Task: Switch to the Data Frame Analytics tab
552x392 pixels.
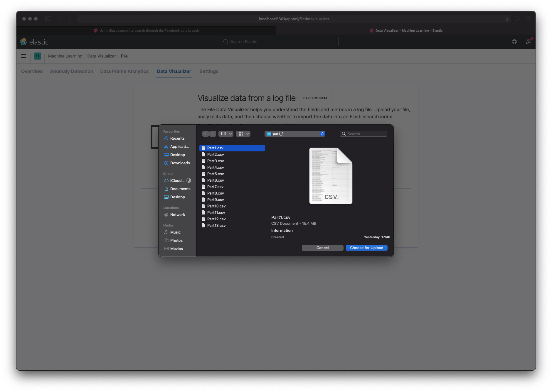Action: (124, 71)
